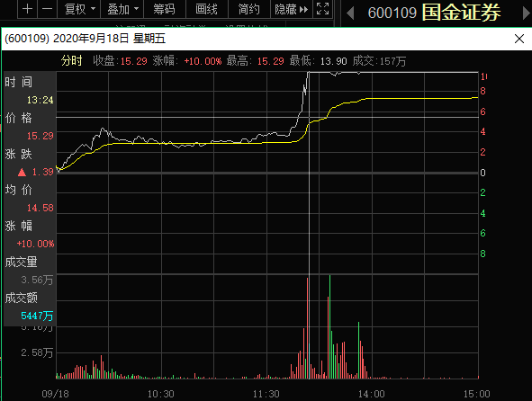This screenshot has width=532, height=401.
Task: Click the 国金证券 stock name
Action: pos(462,13)
